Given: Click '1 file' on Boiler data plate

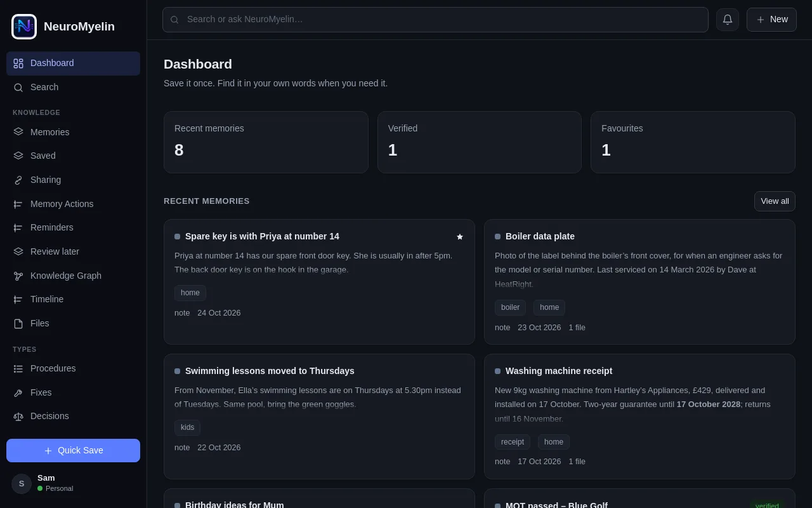Looking at the screenshot, I should [577, 328].
